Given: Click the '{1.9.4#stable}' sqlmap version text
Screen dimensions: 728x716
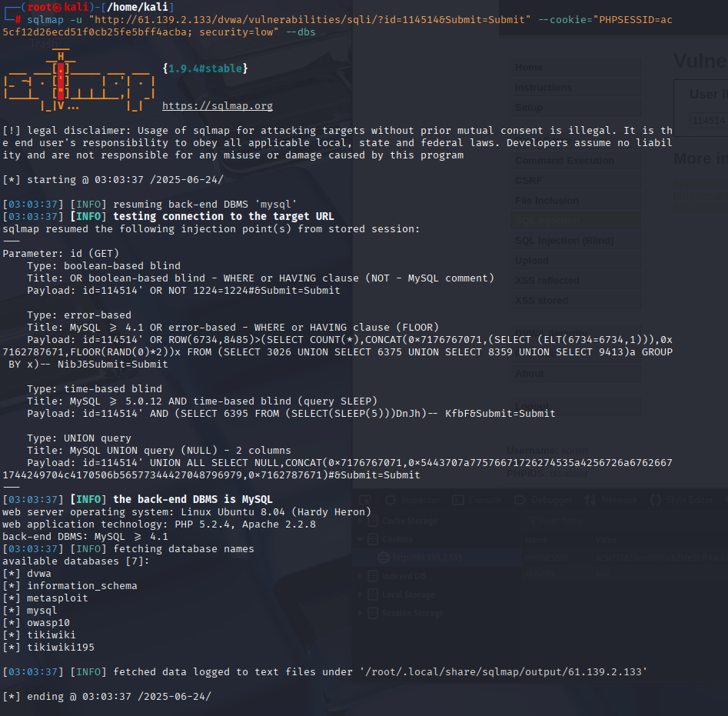Looking at the screenshot, I should [x=205, y=68].
